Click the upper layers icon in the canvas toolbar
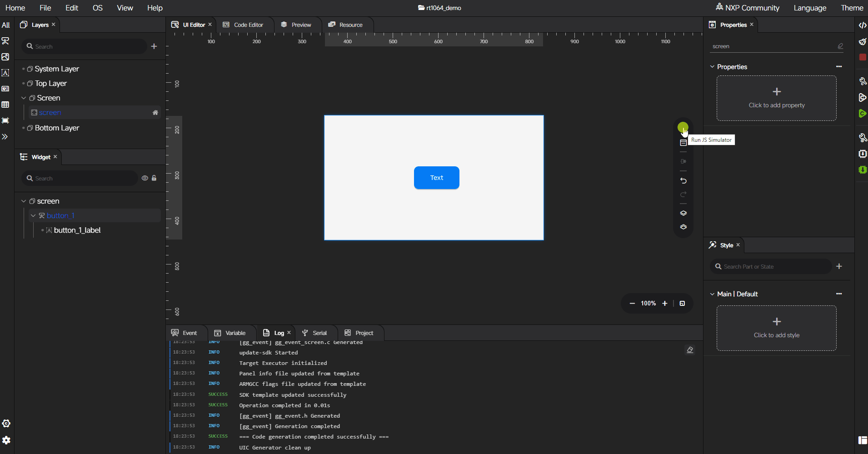This screenshot has width=868, height=454. [x=683, y=213]
